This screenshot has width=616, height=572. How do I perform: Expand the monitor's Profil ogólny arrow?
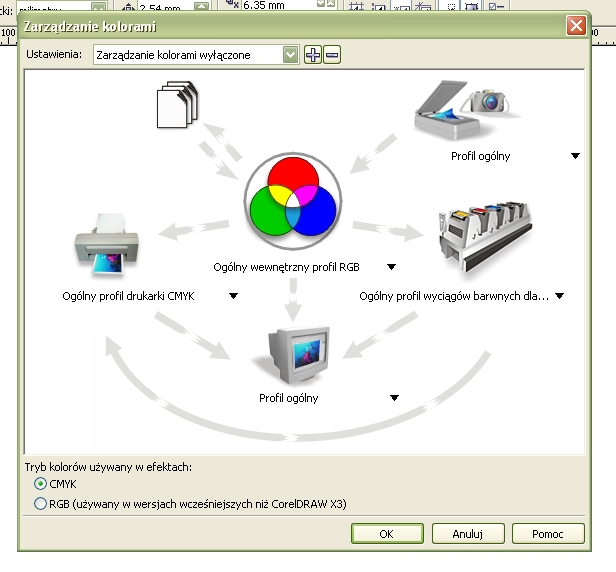[x=394, y=397]
